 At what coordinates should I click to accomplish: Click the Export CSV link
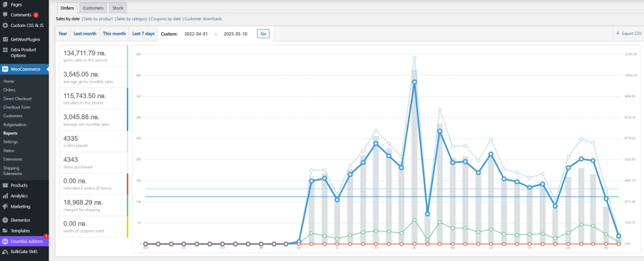click(x=629, y=34)
